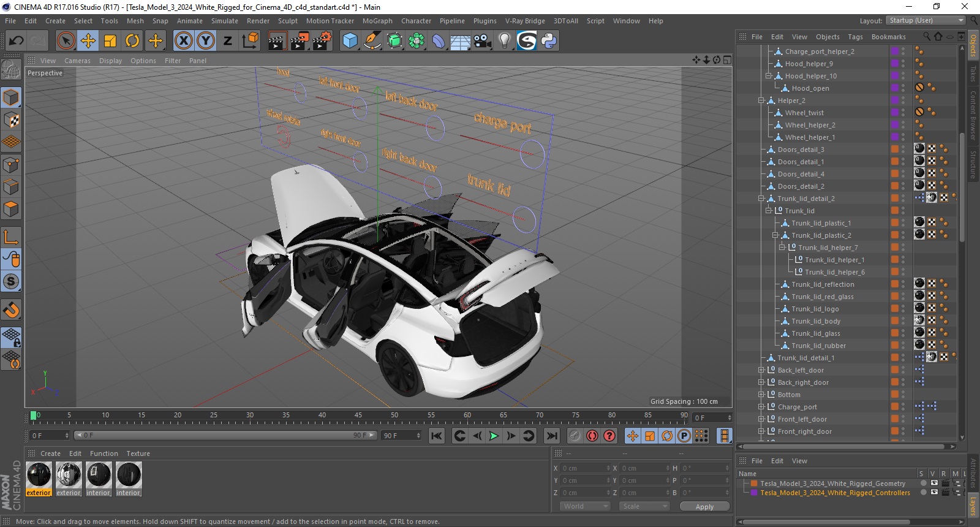The width and height of the screenshot is (980, 527).
Task: Select Wheel_twist object
Action: coord(804,113)
